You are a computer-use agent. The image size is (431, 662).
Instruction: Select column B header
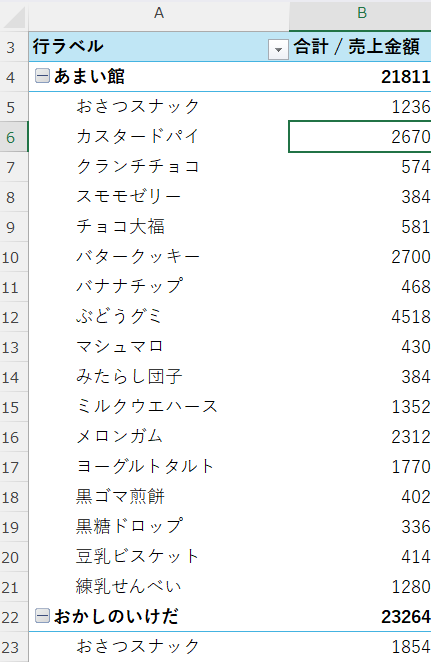(x=360, y=16)
